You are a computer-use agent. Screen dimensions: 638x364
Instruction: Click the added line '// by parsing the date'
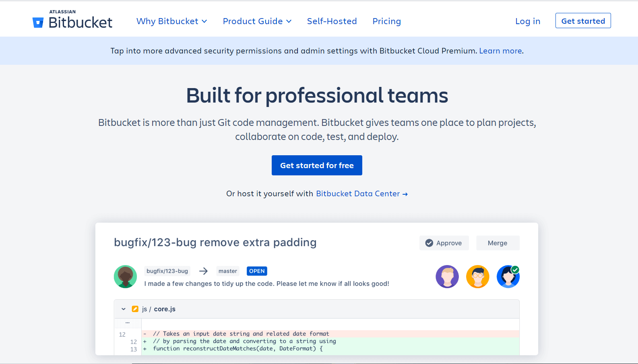click(330, 341)
